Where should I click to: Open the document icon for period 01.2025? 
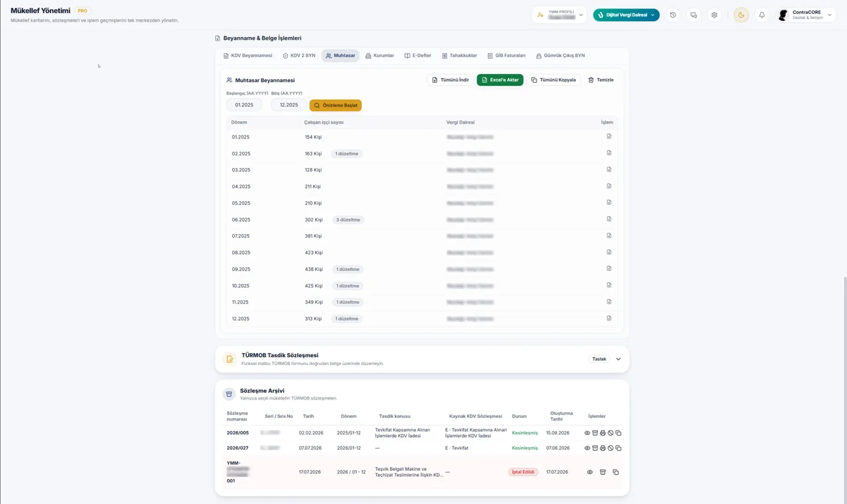[609, 136]
